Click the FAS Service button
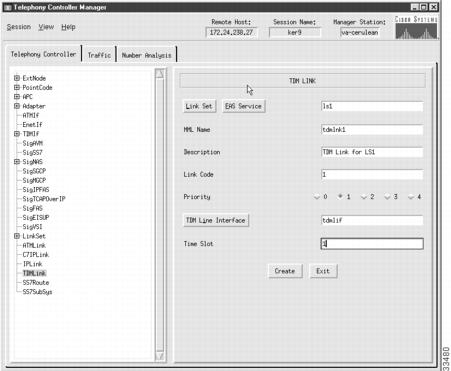 click(x=243, y=106)
